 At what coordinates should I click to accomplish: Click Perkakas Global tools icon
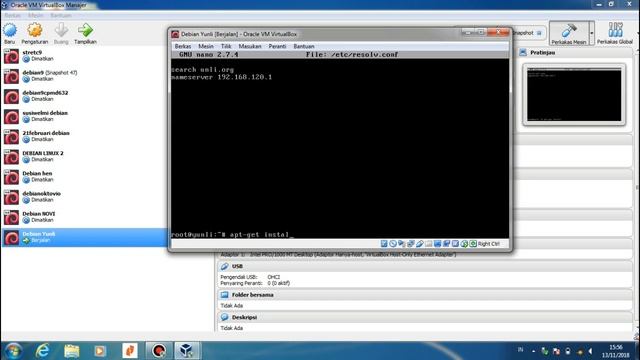tap(615, 33)
